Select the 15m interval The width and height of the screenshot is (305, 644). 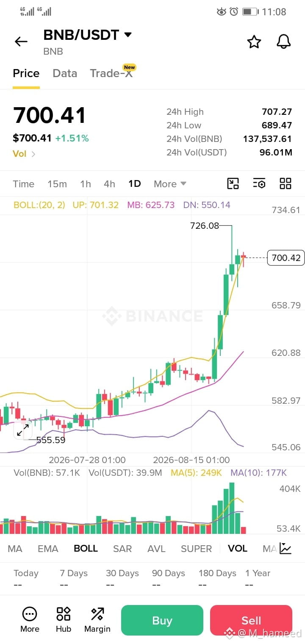(x=57, y=184)
